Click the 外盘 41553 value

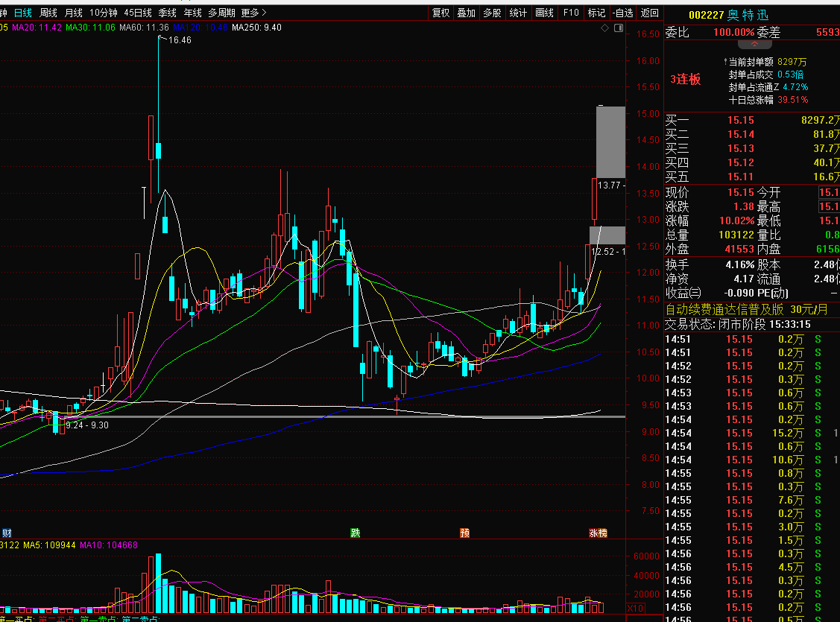click(739, 249)
